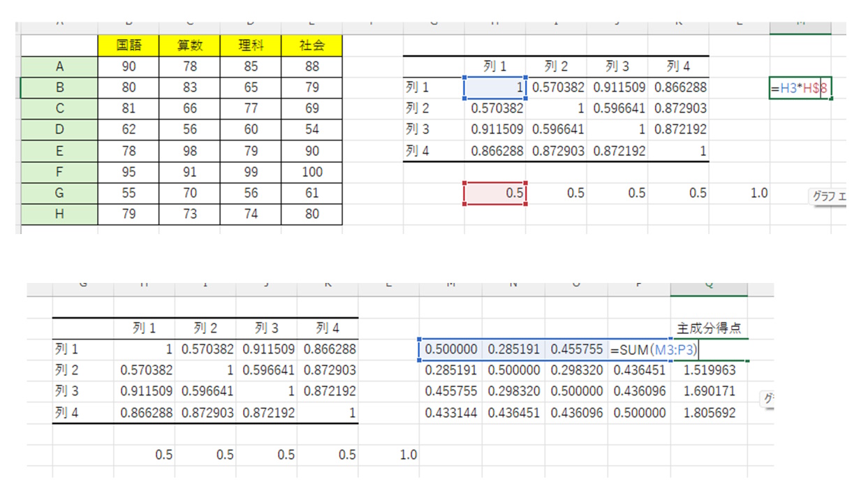This screenshot has width=868, height=480.
Task: Select the yellow 算数 header cell
Action: 189,46
